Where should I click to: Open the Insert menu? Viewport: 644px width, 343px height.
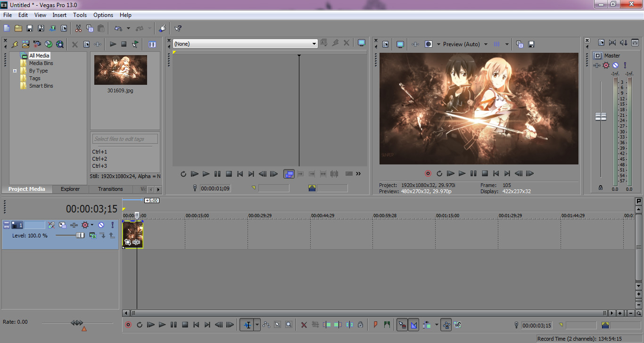(x=59, y=15)
